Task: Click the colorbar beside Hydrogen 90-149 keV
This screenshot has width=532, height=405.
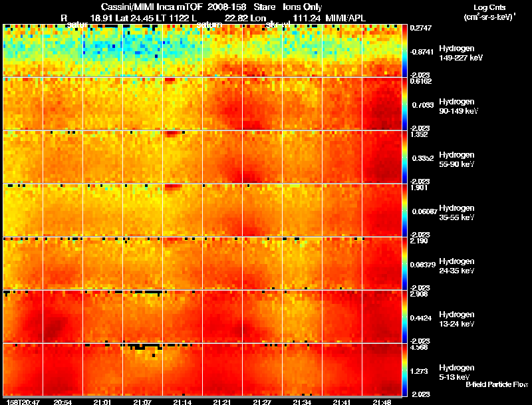Action: tap(404, 104)
